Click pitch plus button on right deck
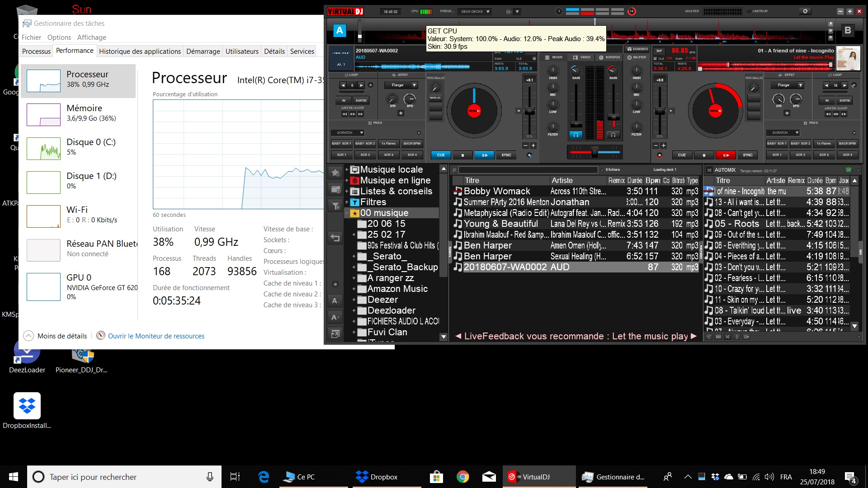The height and width of the screenshot is (488, 868). click(664, 145)
